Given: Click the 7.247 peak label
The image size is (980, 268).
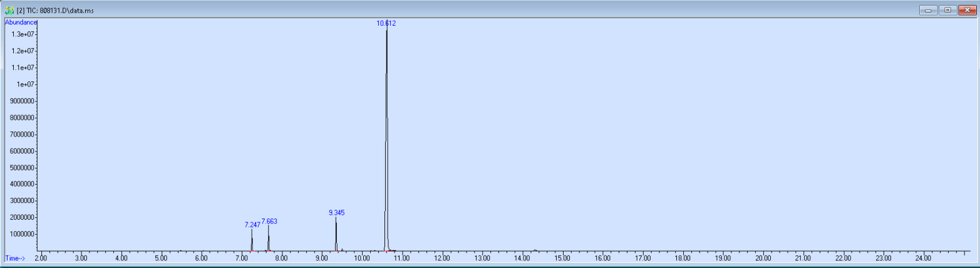Looking at the screenshot, I should pos(252,224).
